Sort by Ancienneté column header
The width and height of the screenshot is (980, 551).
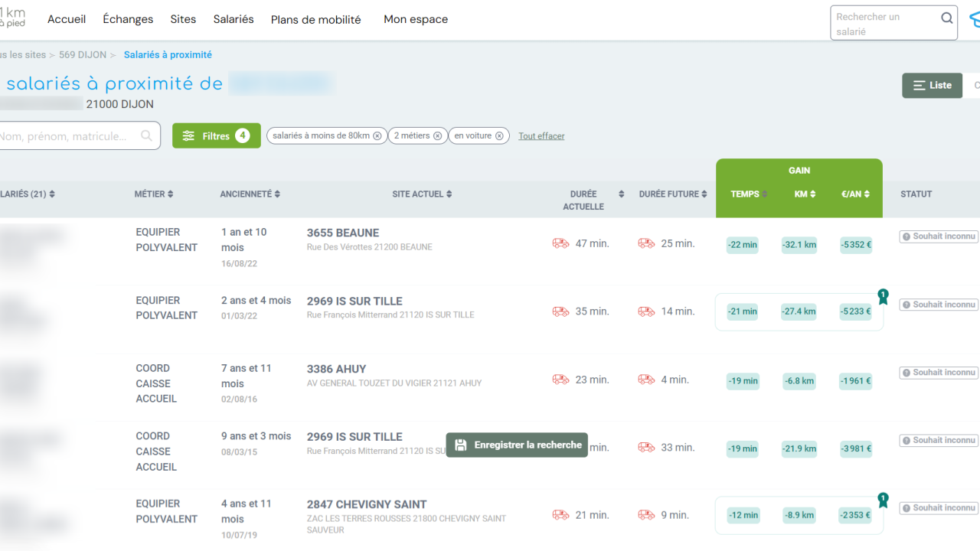(x=250, y=194)
